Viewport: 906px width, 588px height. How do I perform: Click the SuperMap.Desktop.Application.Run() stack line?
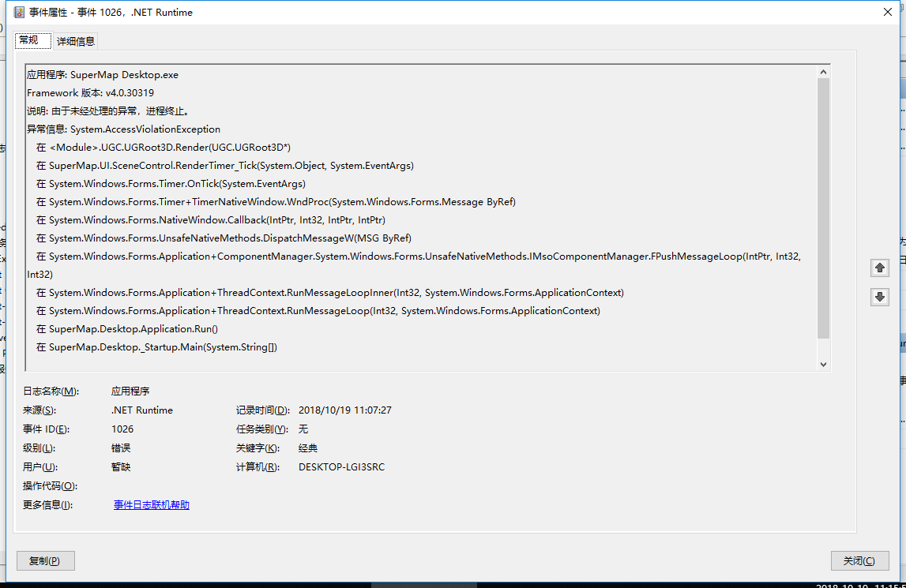(133, 329)
